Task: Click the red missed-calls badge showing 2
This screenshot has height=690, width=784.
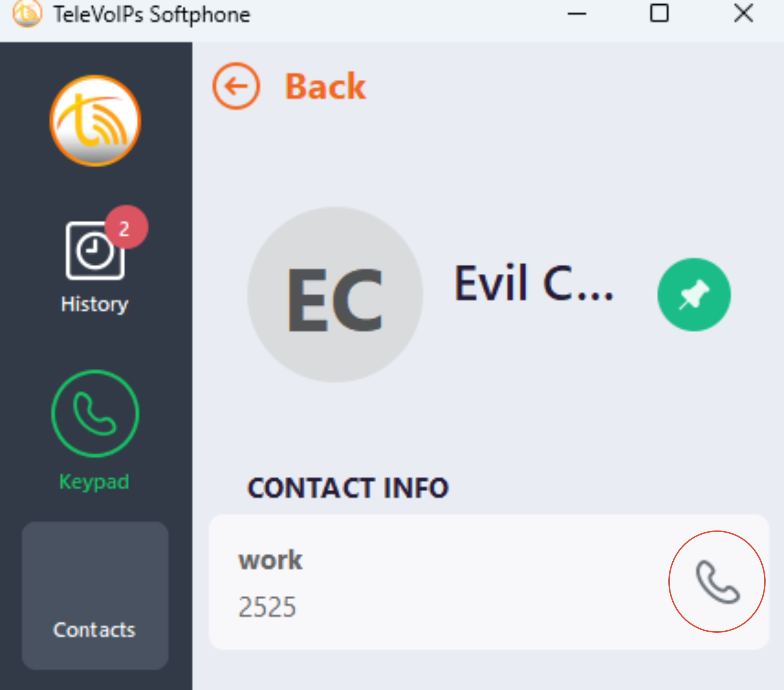Action: (x=126, y=227)
